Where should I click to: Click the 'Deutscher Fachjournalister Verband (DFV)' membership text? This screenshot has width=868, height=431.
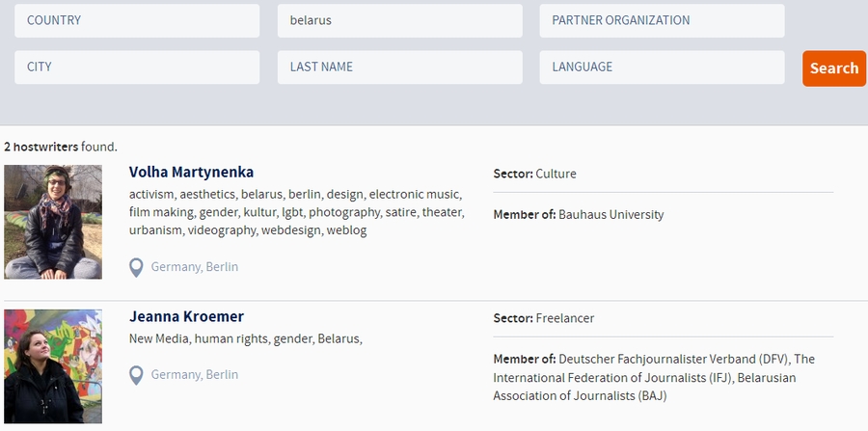pos(674,359)
